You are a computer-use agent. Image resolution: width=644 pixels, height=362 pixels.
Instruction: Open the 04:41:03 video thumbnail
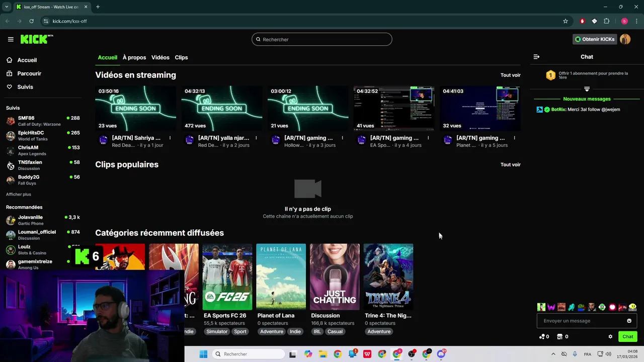pyautogui.click(x=480, y=108)
